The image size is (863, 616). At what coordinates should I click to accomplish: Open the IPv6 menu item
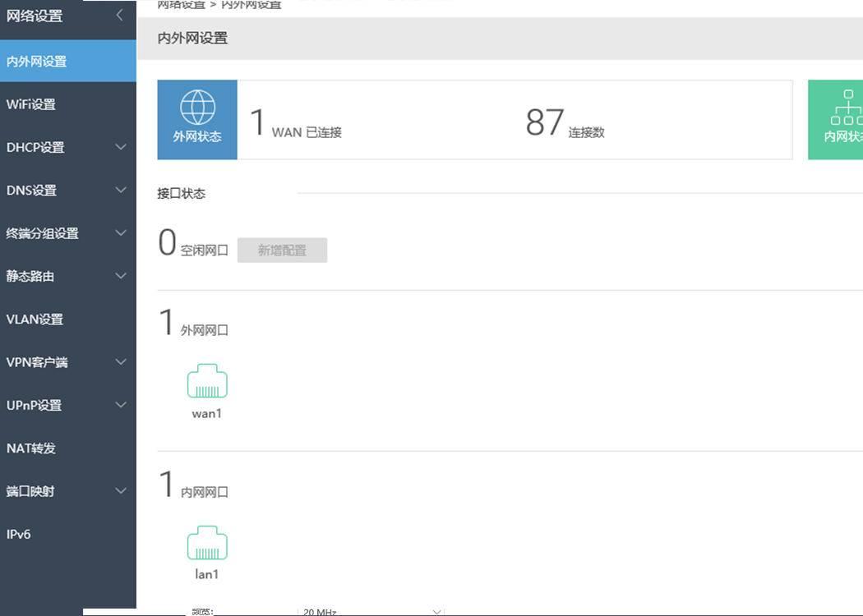pyautogui.click(x=68, y=534)
